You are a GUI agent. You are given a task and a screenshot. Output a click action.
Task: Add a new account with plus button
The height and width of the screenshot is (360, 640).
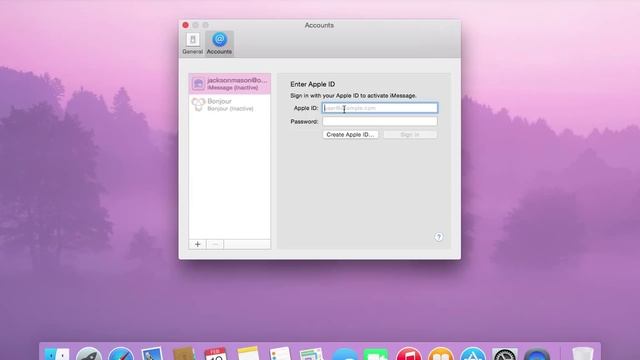tap(198, 244)
